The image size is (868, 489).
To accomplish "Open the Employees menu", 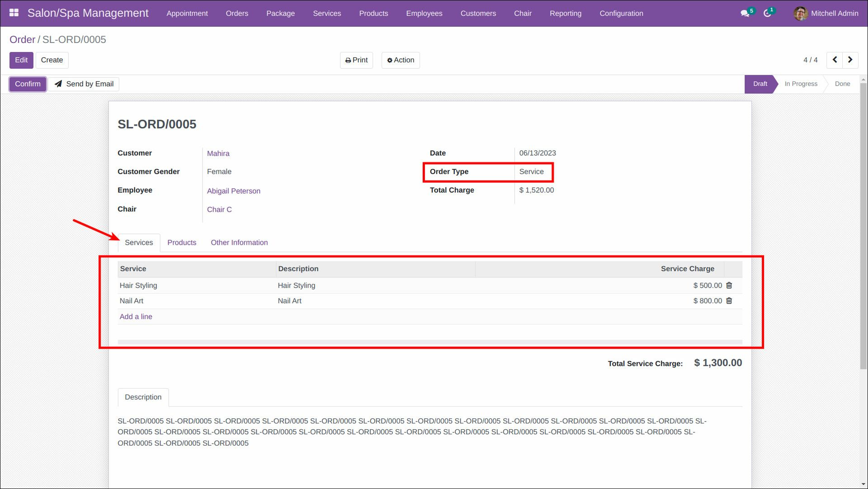I will point(424,14).
